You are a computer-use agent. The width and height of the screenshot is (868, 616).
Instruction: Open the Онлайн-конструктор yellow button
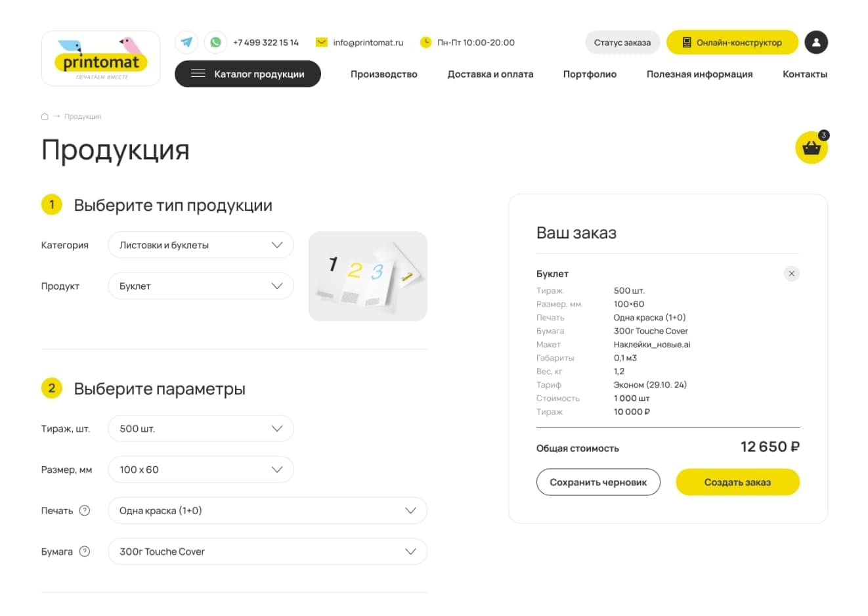point(732,42)
